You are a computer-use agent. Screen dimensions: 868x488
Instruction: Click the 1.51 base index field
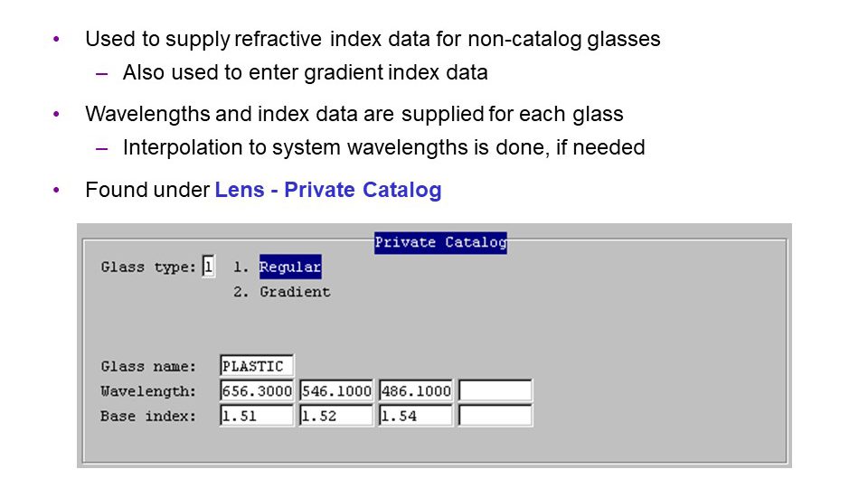[x=257, y=416]
